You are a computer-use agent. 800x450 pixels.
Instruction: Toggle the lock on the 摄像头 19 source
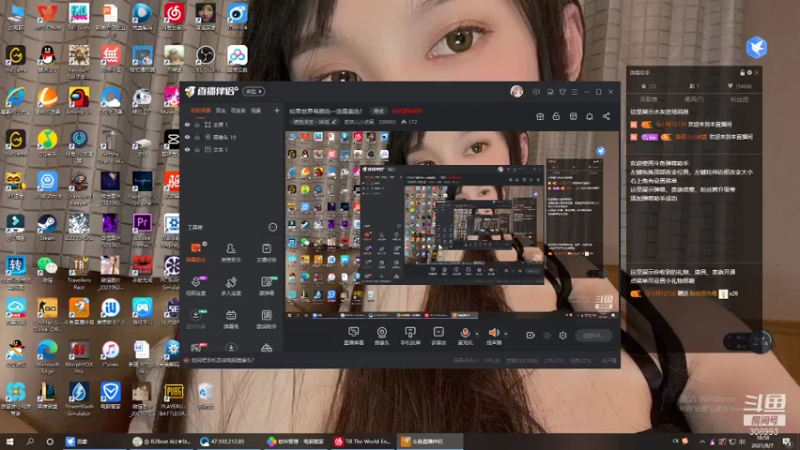197,137
